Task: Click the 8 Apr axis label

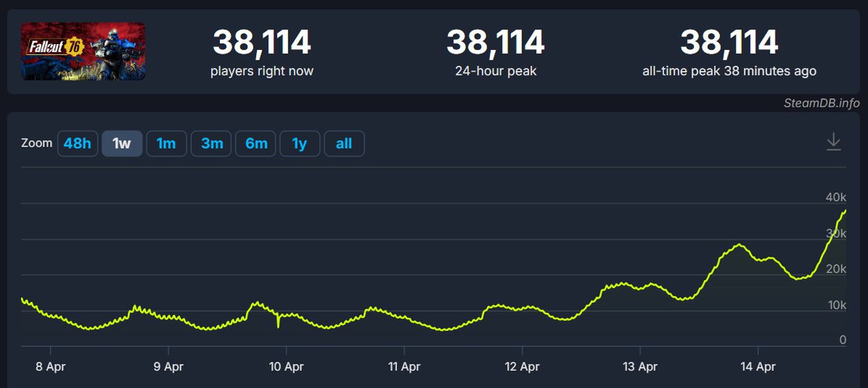Action: click(50, 367)
